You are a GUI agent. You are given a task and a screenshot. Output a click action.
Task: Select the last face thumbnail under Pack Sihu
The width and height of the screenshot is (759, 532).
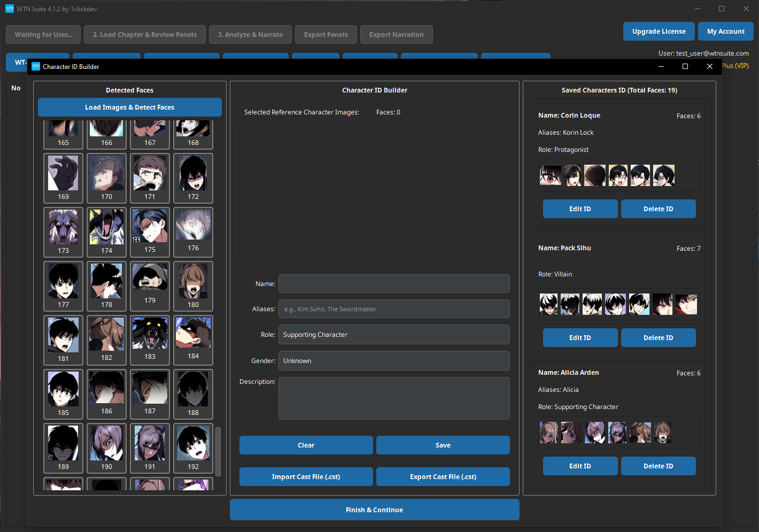point(686,304)
